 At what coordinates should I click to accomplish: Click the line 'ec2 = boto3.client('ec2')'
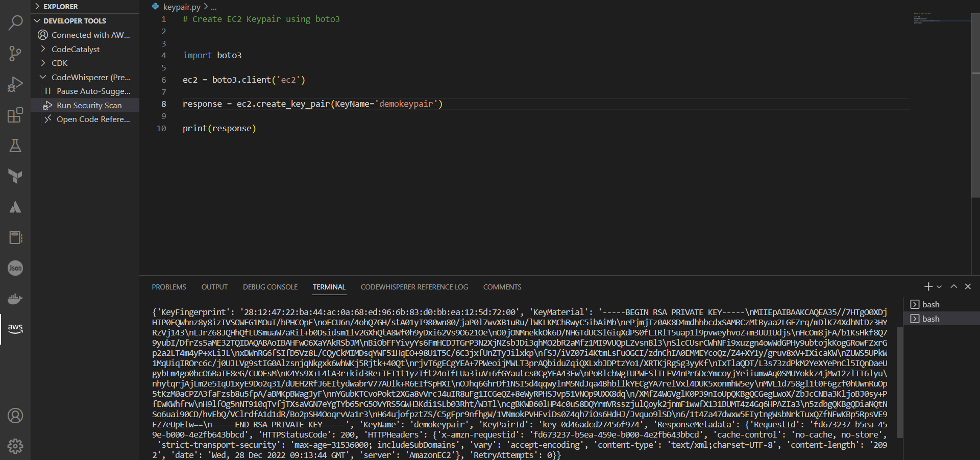coord(244,80)
